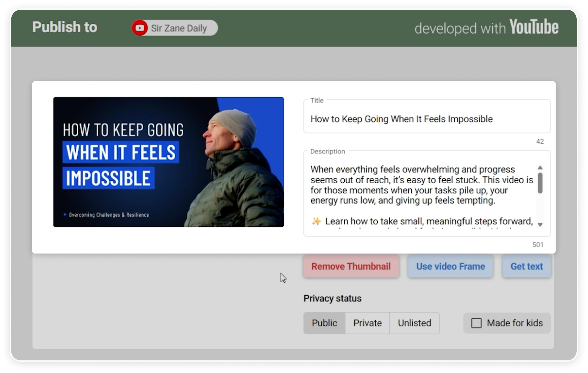Image resolution: width=588 pixels, height=373 pixels.
Task: Click the sparkle emoji in the description
Action: tap(316, 221)
